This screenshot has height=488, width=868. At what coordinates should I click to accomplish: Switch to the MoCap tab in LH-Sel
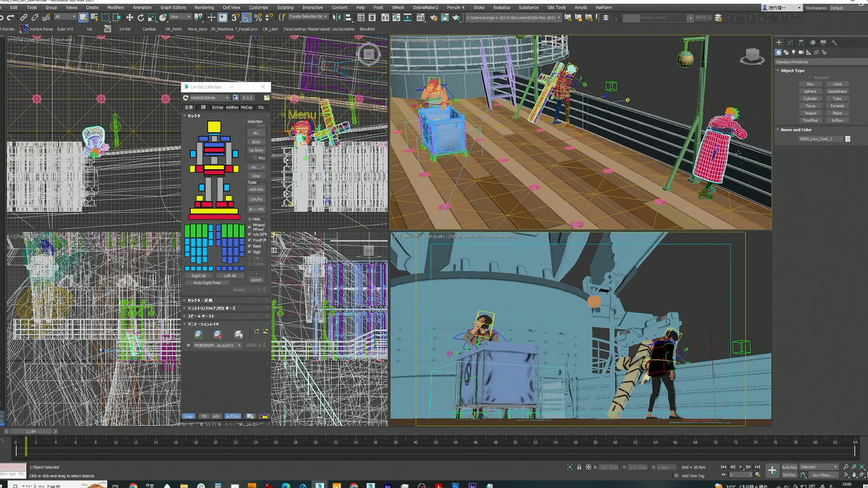coord(247,107)
